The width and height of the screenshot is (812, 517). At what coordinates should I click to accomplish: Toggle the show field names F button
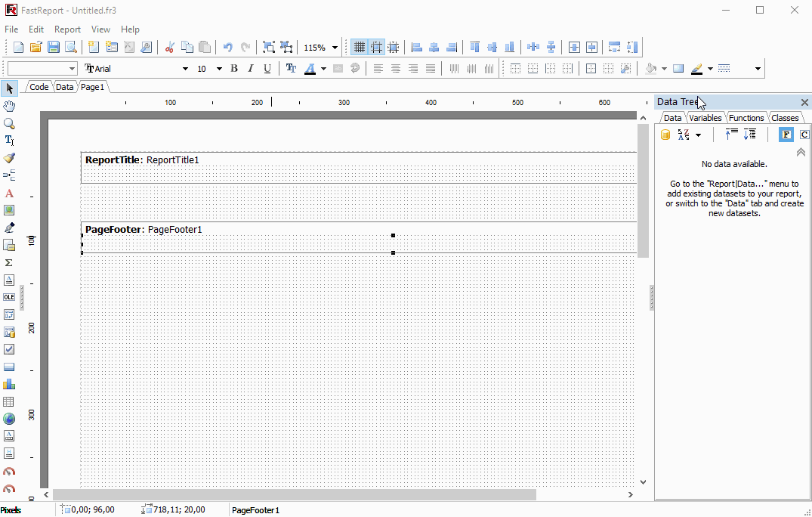[x=786, y=135]
